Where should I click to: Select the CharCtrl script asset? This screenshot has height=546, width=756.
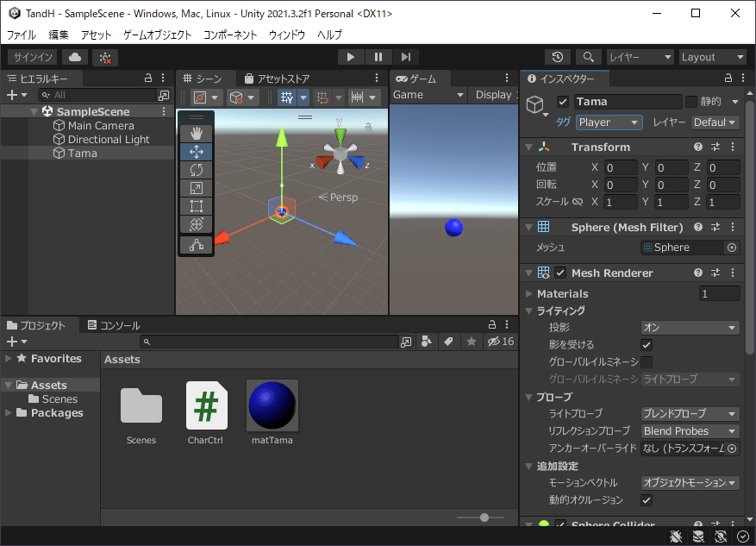206,413
